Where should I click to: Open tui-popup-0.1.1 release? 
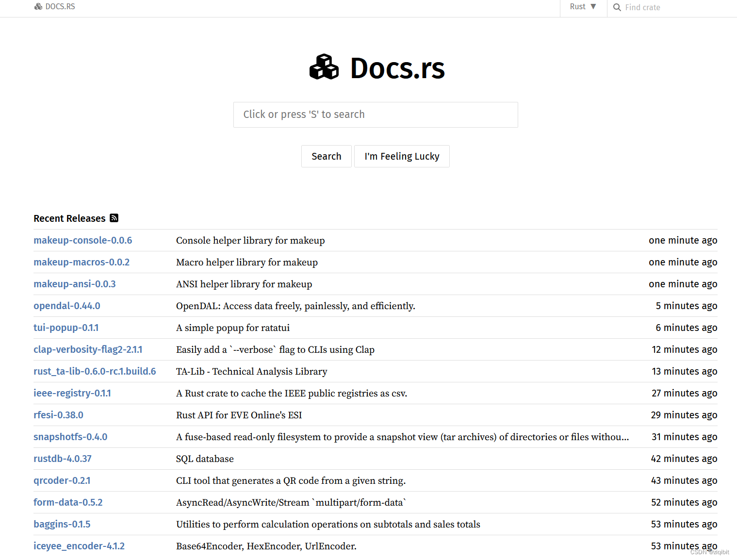click(x=66, y=328)
